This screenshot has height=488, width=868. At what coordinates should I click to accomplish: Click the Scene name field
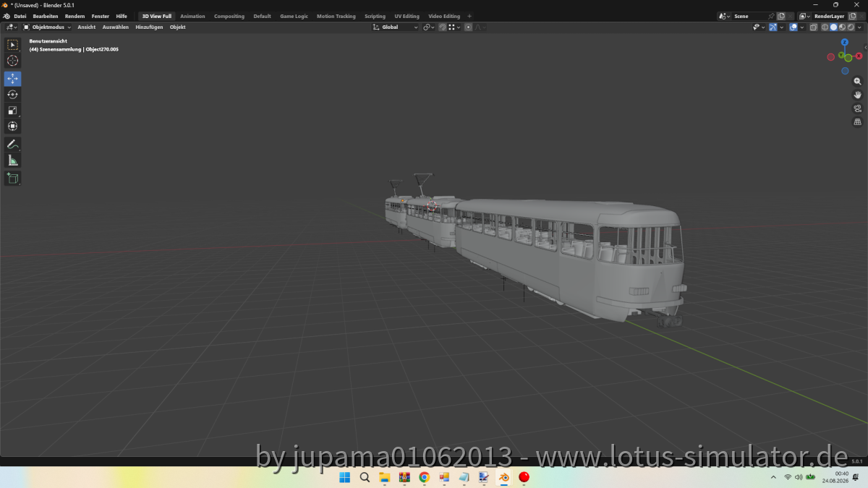pos(749,16)
